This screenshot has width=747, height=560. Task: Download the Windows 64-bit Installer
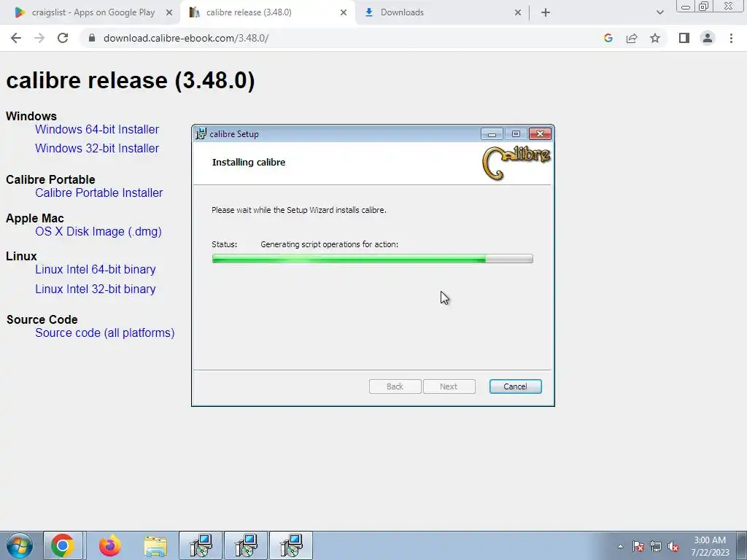97,129
